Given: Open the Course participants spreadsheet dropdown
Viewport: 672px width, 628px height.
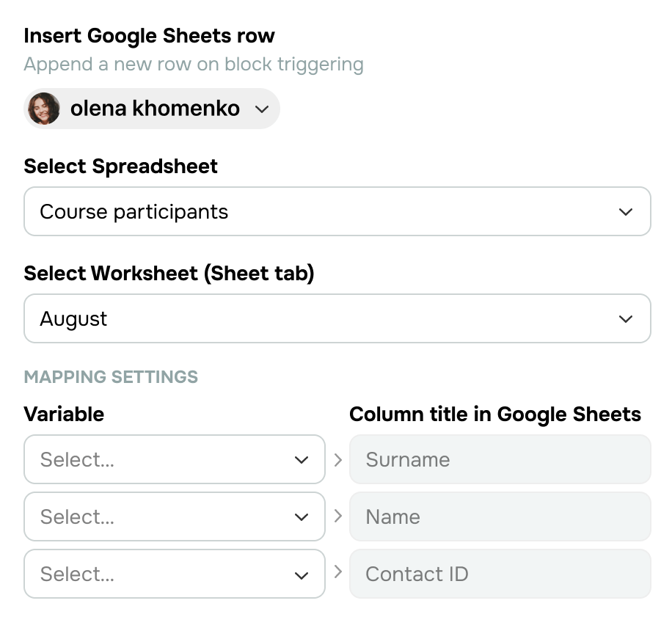Looking at the screenshot, I should point(337,211).
